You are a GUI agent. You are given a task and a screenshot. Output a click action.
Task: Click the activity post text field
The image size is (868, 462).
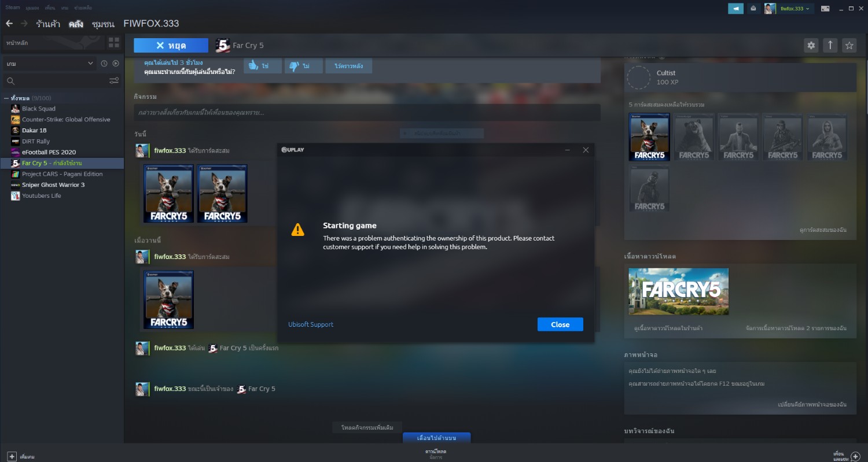(367, 112)
